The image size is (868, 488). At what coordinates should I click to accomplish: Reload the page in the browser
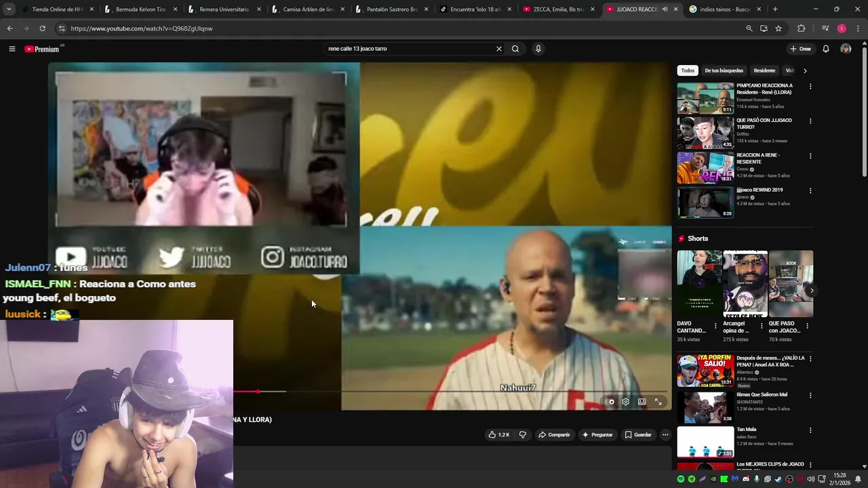click(x=42, y=28)
